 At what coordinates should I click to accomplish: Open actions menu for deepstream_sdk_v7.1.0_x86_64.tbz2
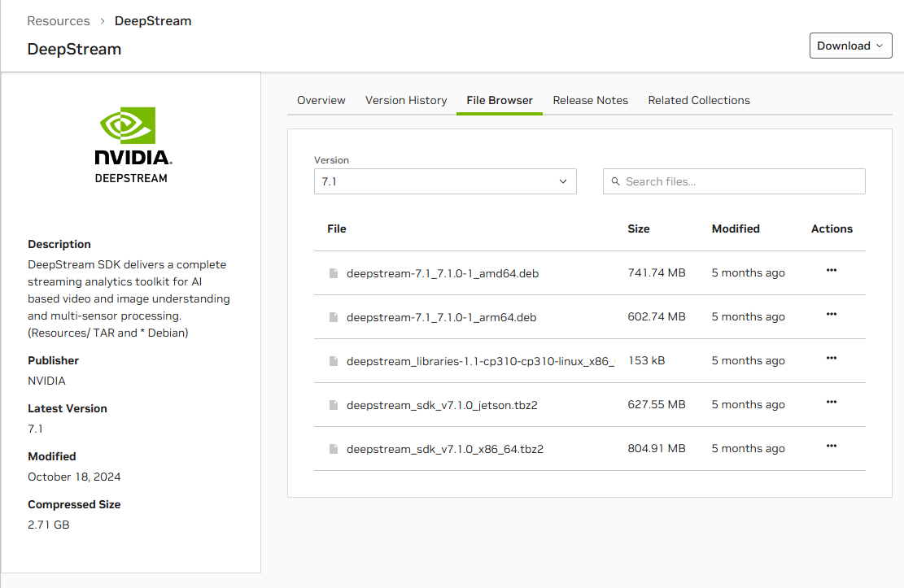click(x=831, y=446)
